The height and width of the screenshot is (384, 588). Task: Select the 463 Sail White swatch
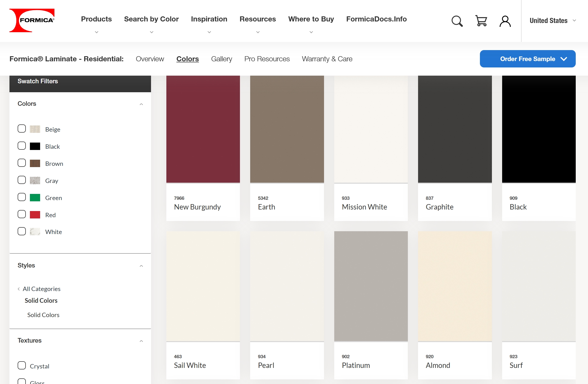click(x=203, y=286)
